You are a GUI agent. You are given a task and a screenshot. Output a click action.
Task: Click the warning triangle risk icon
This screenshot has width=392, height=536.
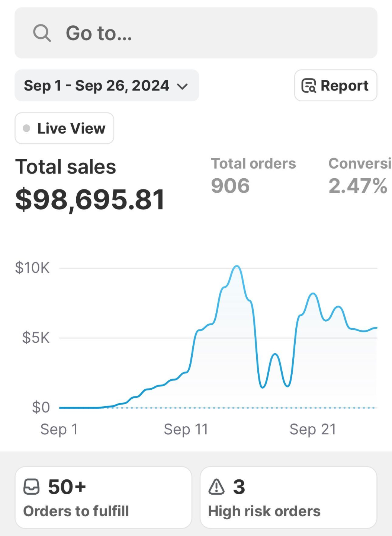tap(216, 486)
